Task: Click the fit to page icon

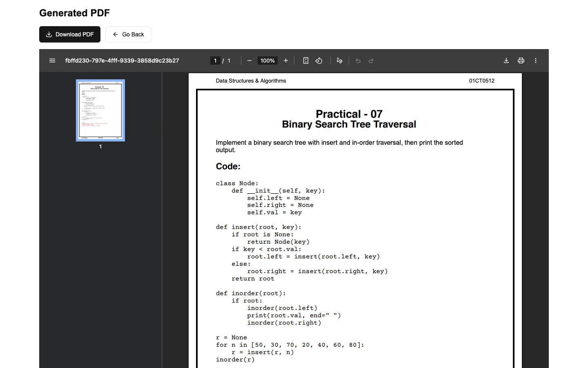Action: point(306,61)
